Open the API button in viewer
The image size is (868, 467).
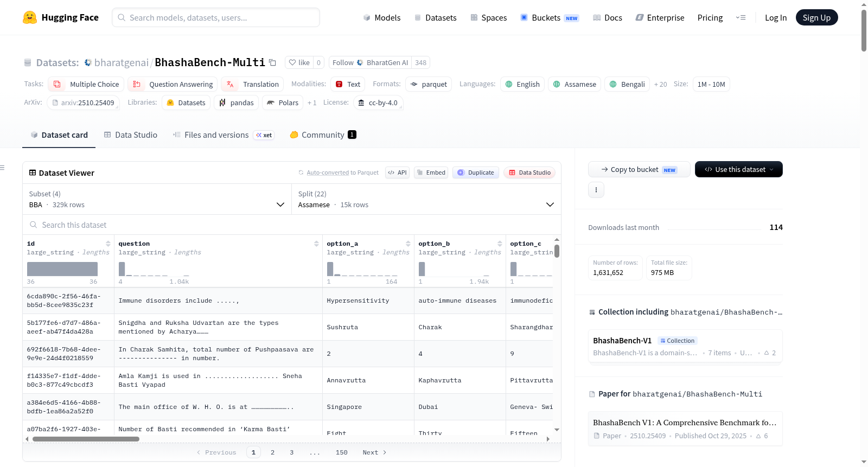pyautogui.click(x=397, y=172)
